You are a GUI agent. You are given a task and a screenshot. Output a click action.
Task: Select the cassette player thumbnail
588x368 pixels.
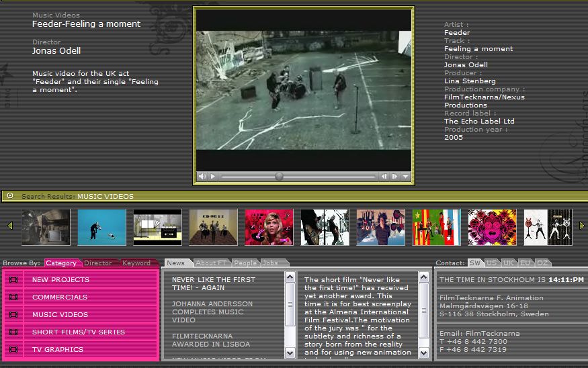[x=158, y=227]
